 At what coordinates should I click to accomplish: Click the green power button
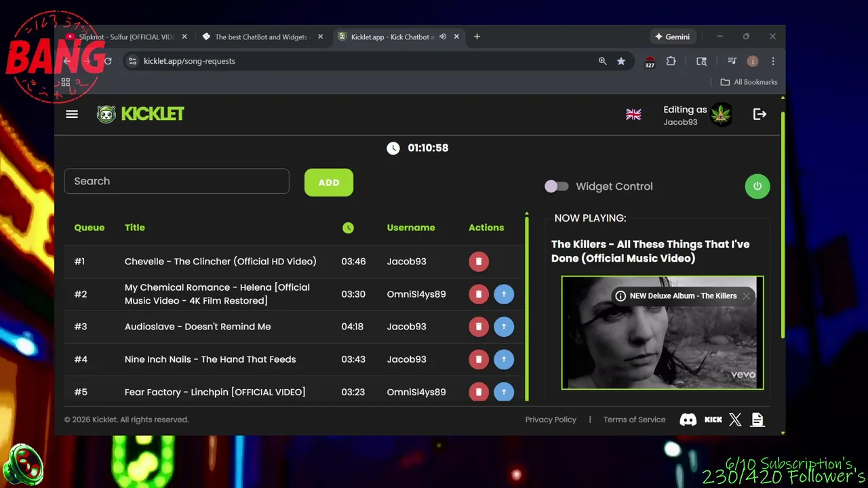(x=757, y=186)
